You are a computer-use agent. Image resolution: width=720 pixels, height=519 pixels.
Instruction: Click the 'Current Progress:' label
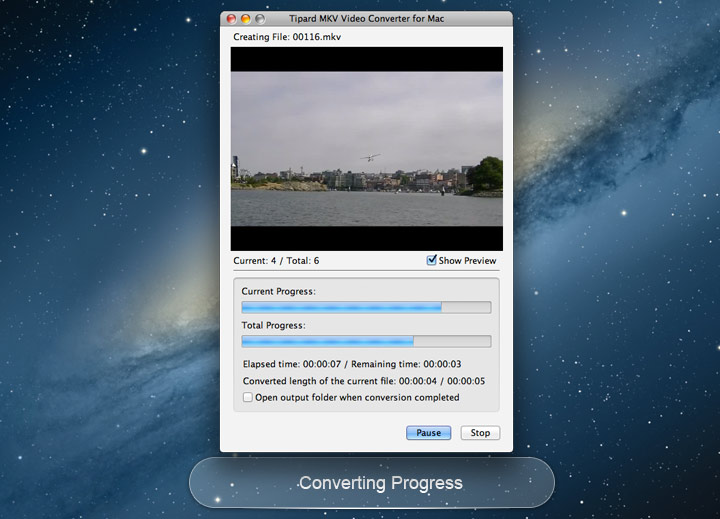[278, 291]
